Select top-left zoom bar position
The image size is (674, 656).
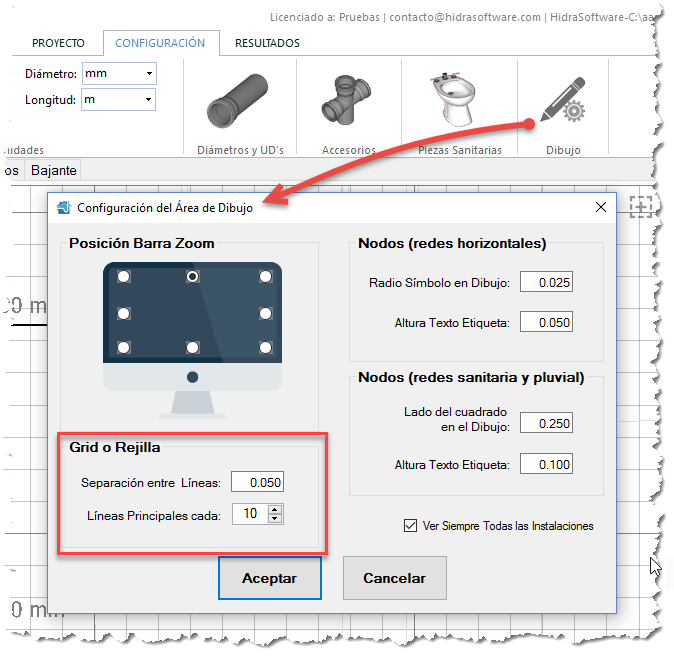(x=123, y=276)
